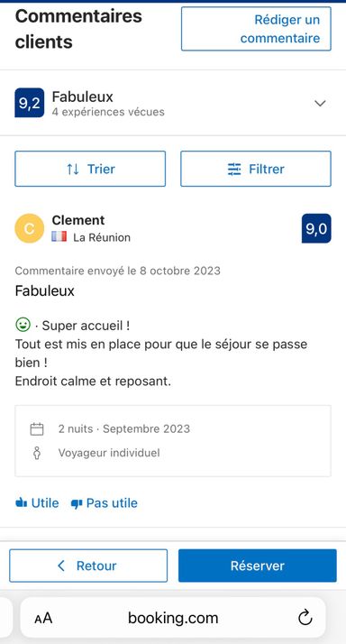
Task: Tap the French flag next to La Réunion
Action: [59, 237]
